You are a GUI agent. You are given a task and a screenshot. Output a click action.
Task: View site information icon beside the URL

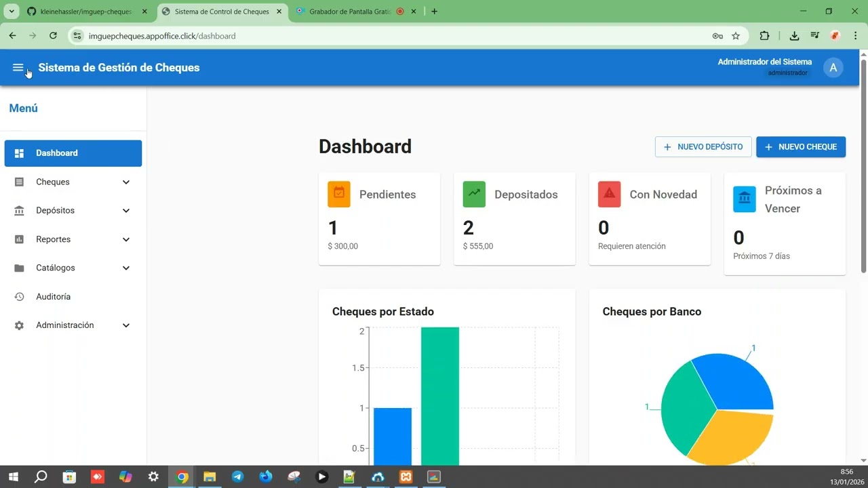77,36
